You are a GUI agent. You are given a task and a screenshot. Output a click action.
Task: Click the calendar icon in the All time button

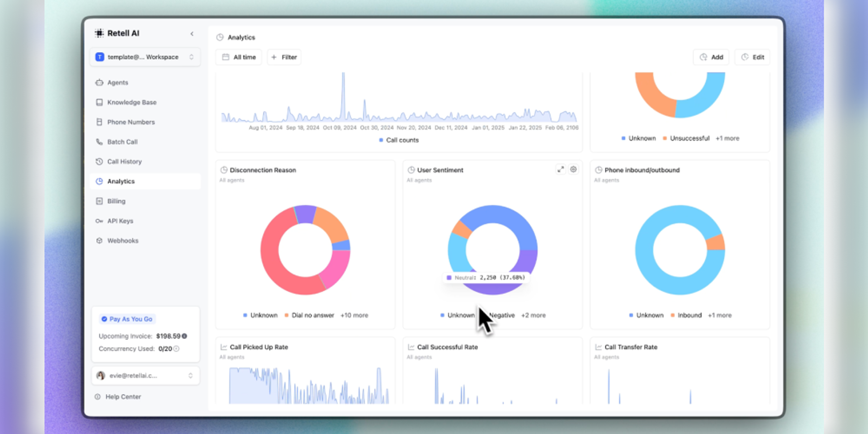tap(226, 57)
